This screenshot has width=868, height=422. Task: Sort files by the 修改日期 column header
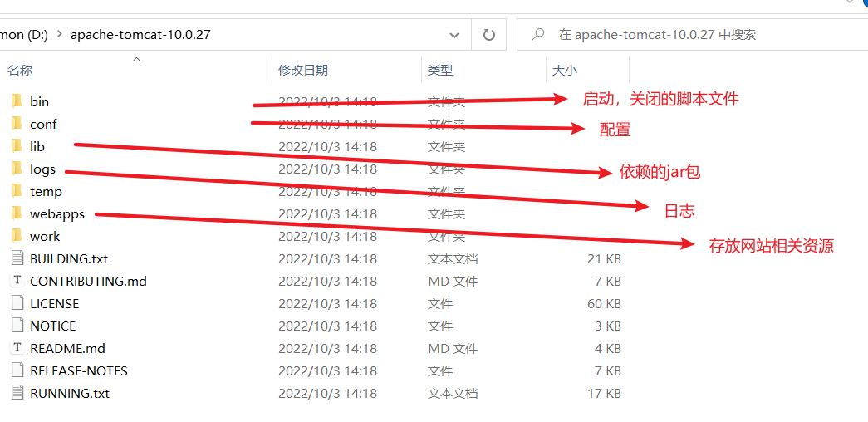[x=303, y=70]
